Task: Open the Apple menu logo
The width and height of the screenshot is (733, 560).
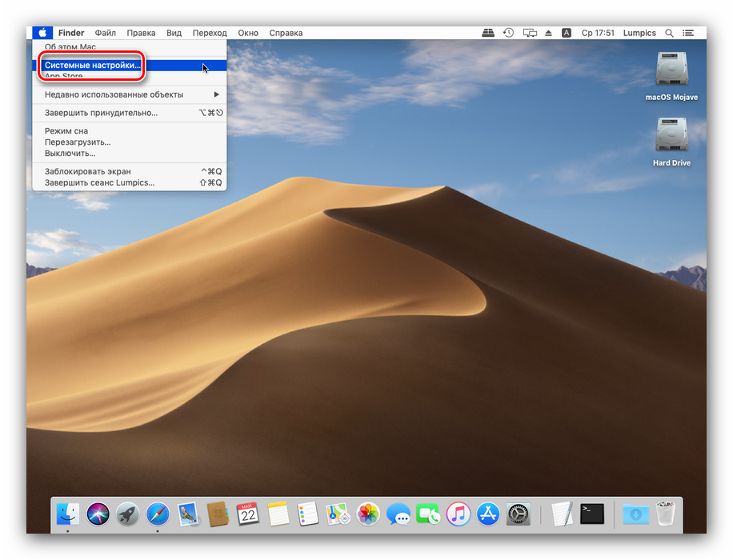Action: 42,33
